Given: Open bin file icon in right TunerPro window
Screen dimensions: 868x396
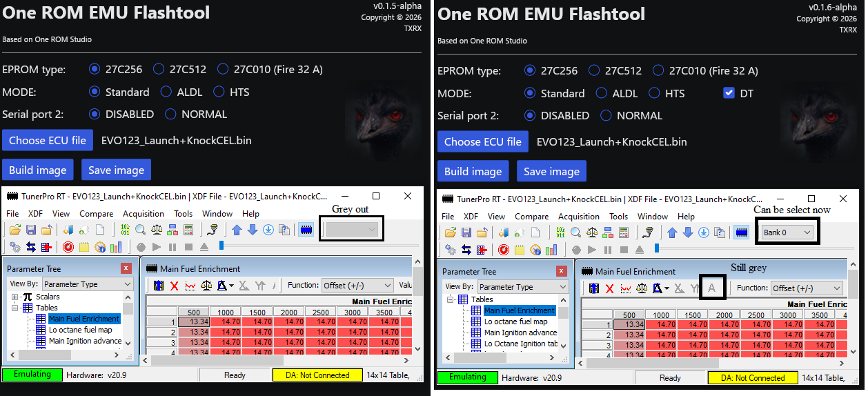Looking at the screenshot, I should 451,232.
